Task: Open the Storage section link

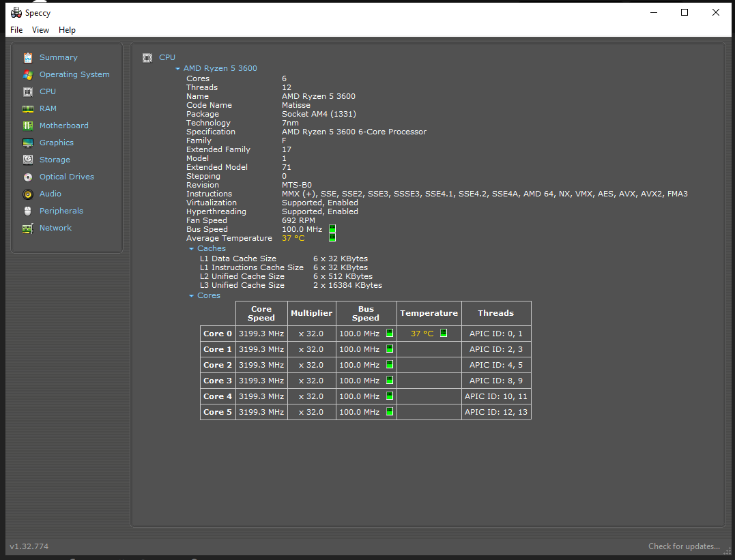Action: pyautogui.click(x=55, y=160)
